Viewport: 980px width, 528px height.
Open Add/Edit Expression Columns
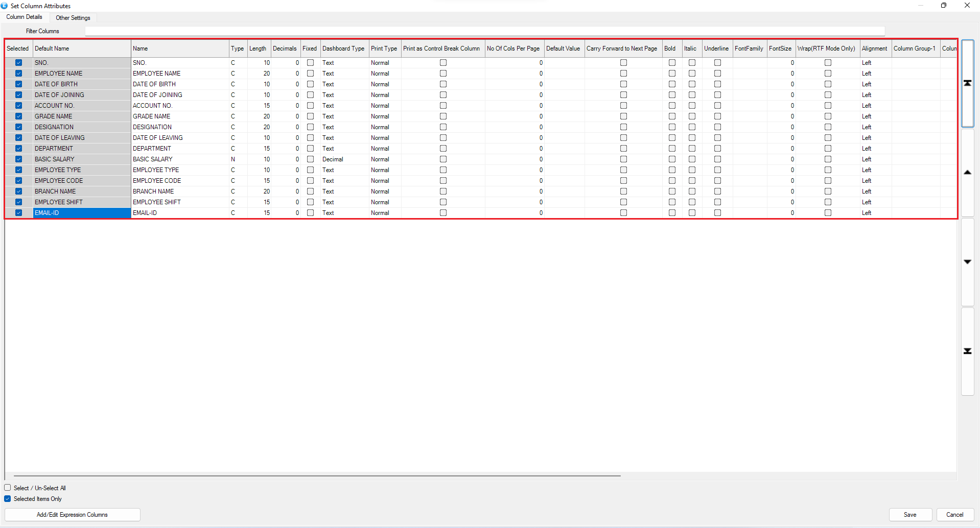coord(72,515)
